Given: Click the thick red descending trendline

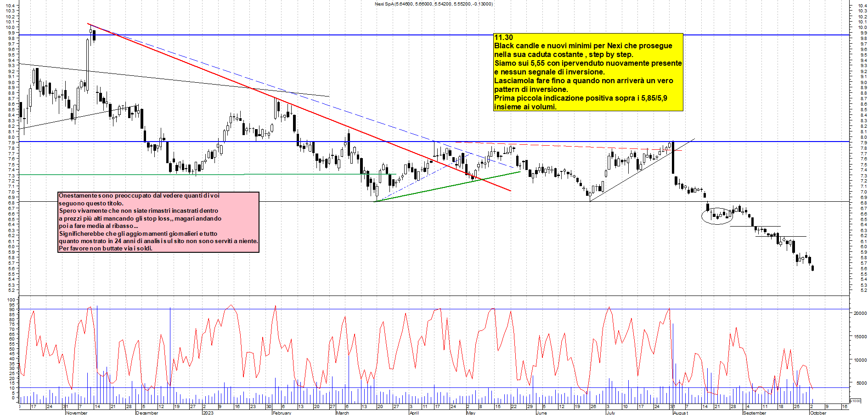Looking at the screenshot, I should [x=299, y=107].
